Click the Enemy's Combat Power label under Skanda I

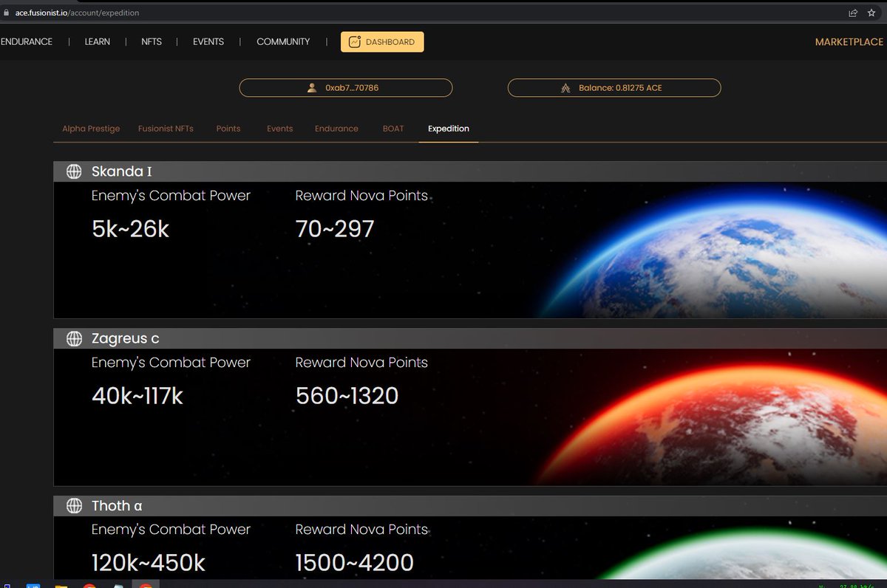pos(171,196)
